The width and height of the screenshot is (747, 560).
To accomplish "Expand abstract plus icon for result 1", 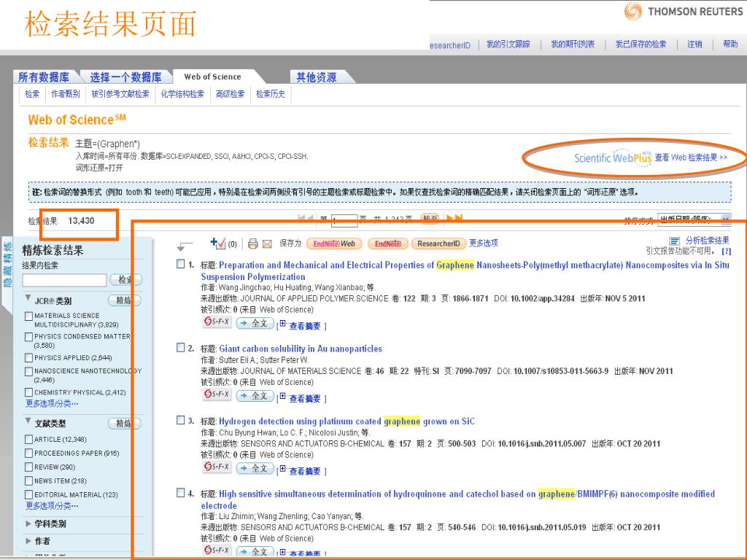I will [282, 323].
